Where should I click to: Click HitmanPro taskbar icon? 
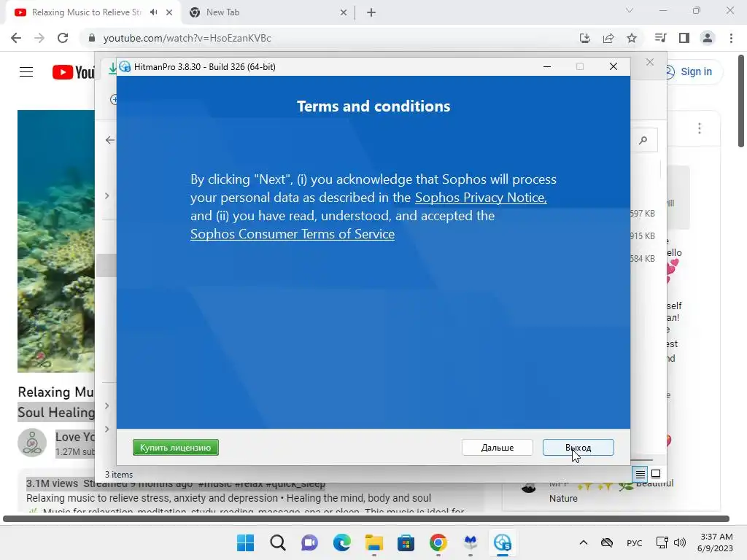click(x=503, y=542)
